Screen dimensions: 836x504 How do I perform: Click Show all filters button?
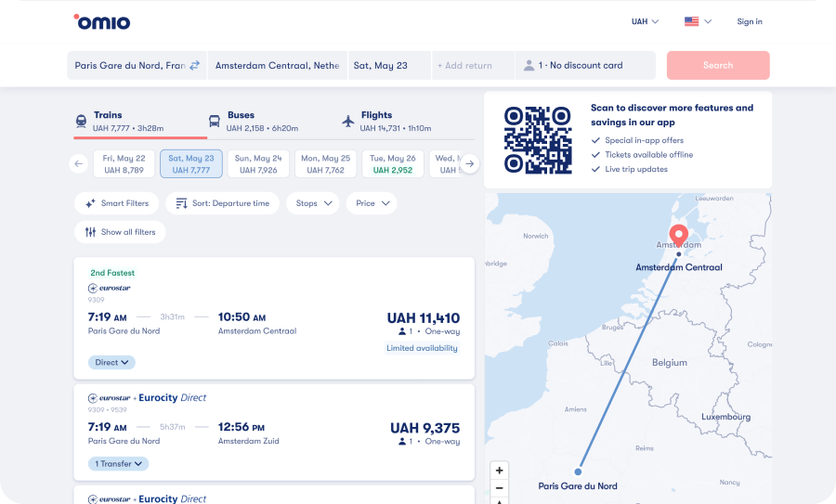pos(120,232)
